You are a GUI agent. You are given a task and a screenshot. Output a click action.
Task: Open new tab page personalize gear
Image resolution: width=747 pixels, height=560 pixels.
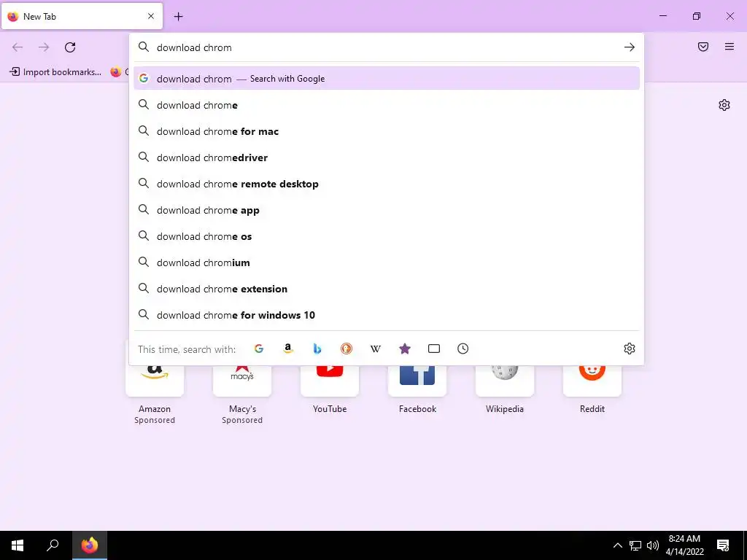click(724, 105)
